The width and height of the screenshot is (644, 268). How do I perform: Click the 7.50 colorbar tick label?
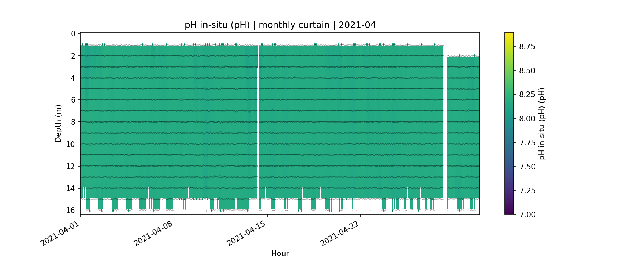[x=527, y=167]
